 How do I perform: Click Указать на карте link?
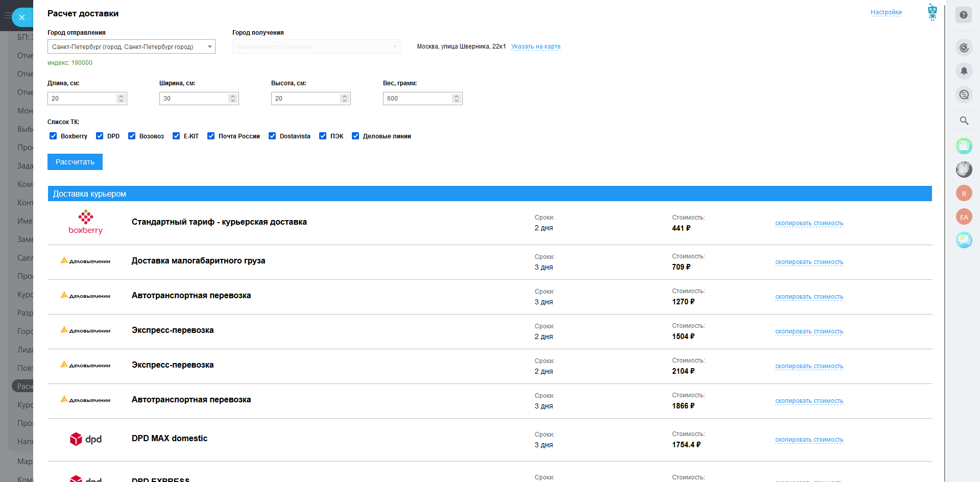click(x=536, y=46)
